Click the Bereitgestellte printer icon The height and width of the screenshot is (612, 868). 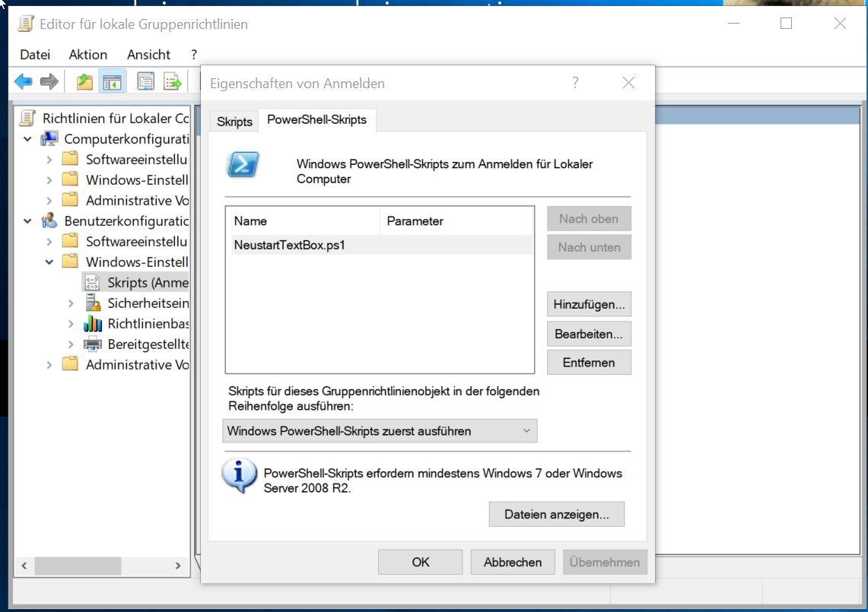pos(93,344)
